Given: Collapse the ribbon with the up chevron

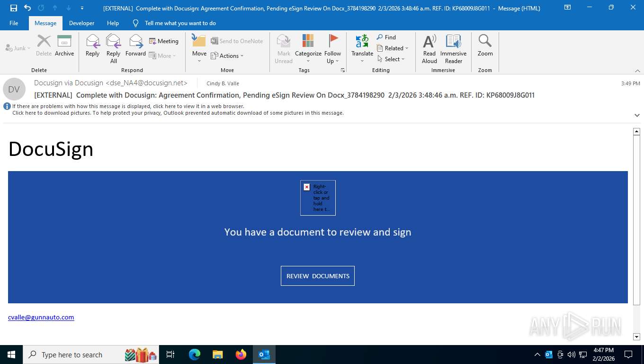Looking at the screenshot, I should pos(637,71).
